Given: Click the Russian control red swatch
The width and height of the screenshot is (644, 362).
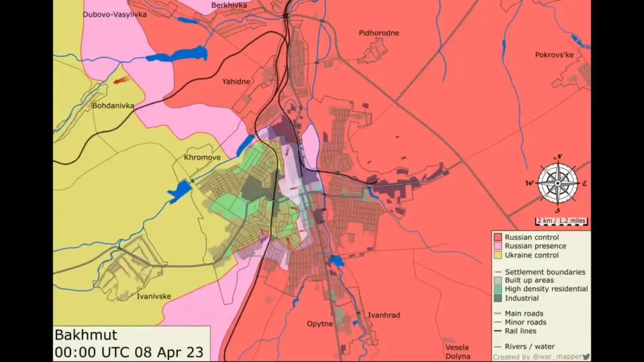Looking at the screenshot, I should tap(498, 237).
